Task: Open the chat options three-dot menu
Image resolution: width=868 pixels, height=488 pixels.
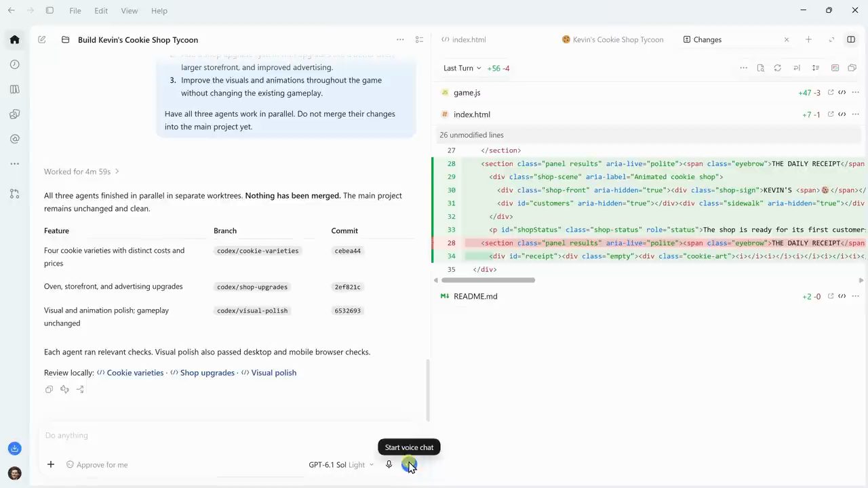Action: click(400, 39)
